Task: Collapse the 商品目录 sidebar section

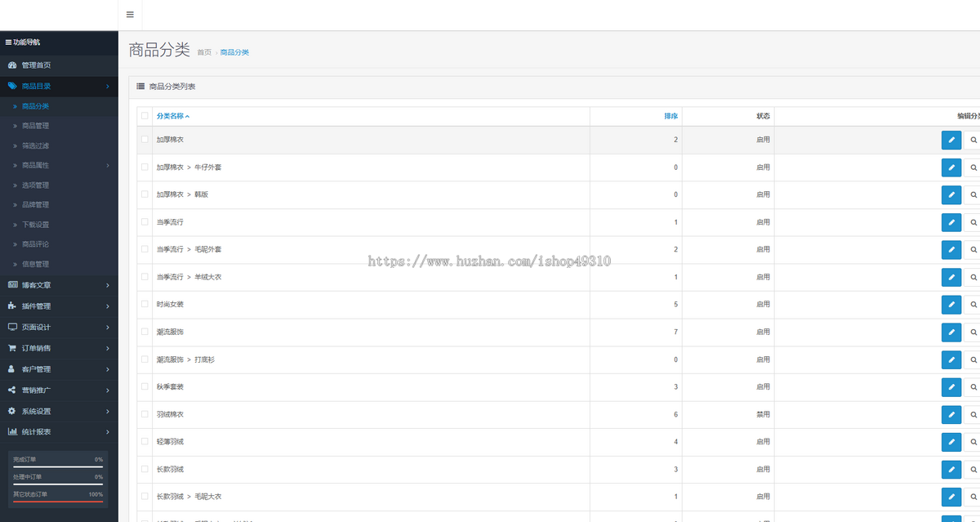Action: point(59,86)
